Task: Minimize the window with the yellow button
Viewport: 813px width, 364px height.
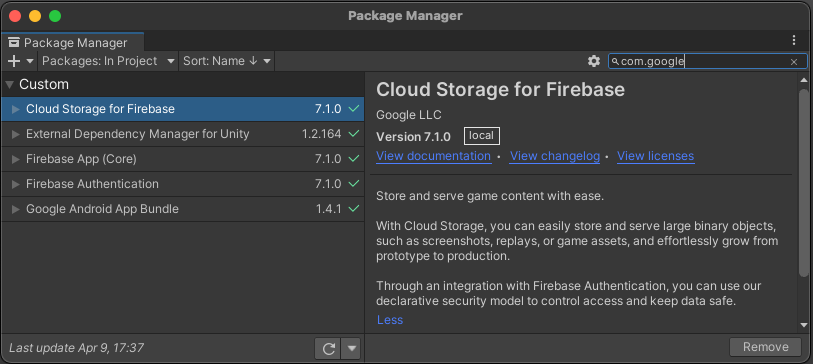Action: [x=35, y=16]
